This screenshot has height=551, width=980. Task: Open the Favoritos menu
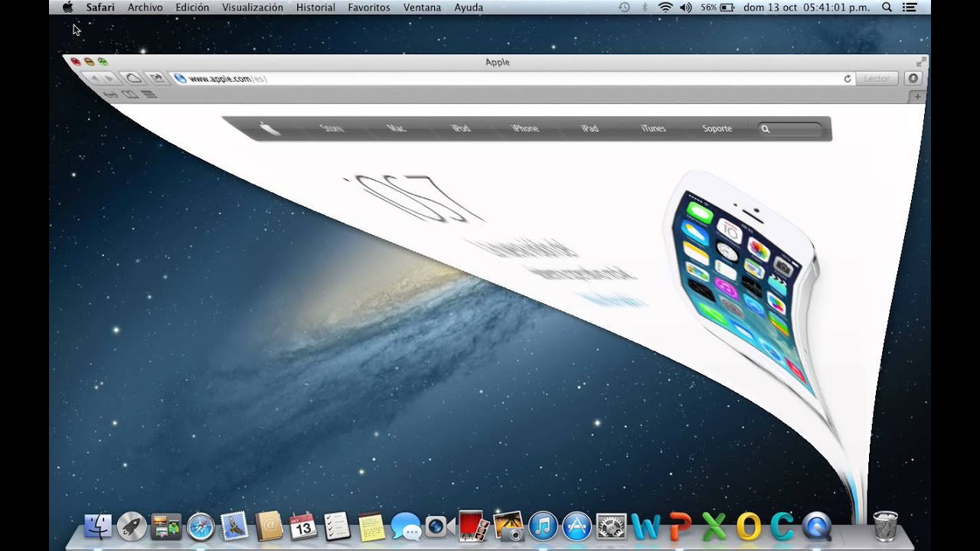point(369,8)
